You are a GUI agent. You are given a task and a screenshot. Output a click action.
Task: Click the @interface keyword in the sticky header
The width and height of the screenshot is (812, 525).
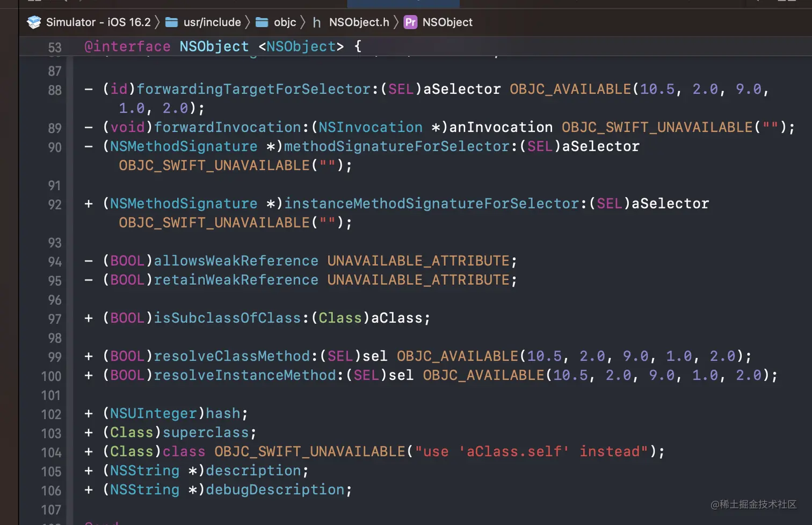click(127, 46)
